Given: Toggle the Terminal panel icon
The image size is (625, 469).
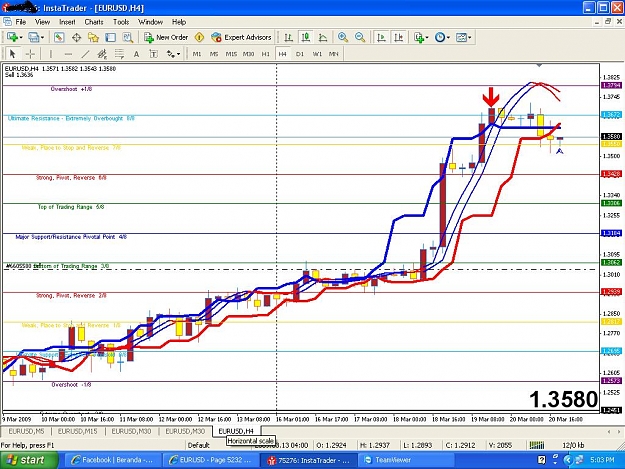Looking at the screenshot, I should 110,37.
